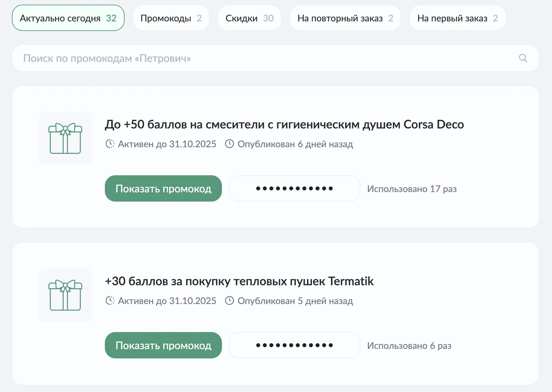The width and height of the screenshot is (552, 392).
Task: Open the "Скидки" tab
Action: (249, 18)
